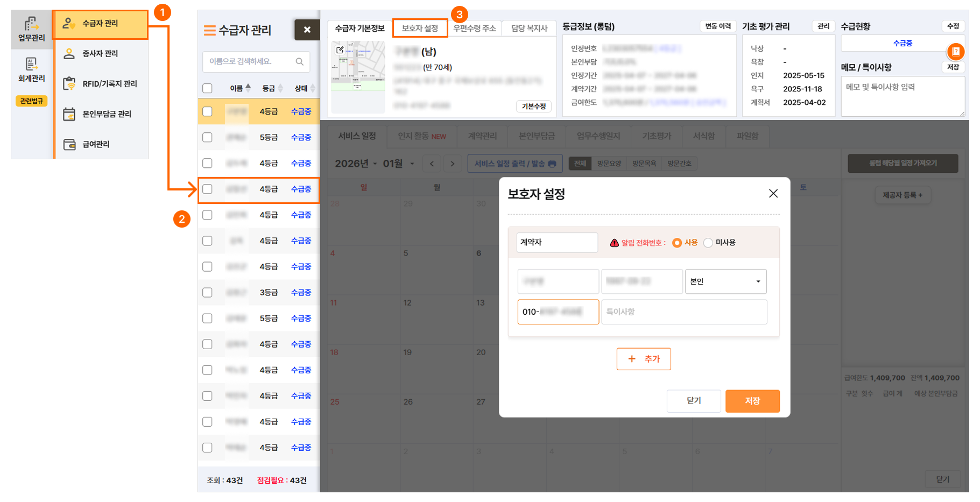The height and width of the screenshot is (502, 980).
Task: Open 수급자 관리 menu icon
Action: pyautogui.click(x=68, y=24)
